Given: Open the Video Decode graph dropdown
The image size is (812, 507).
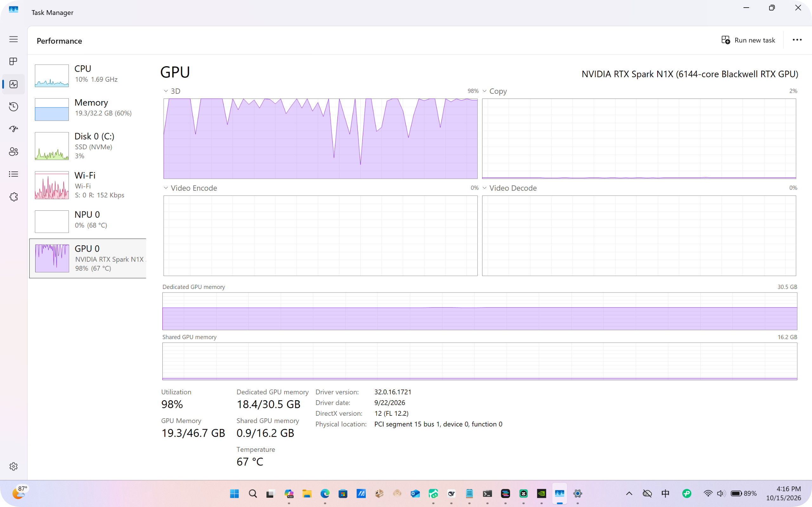Looking at the screenshot, I should click(485, 188).
